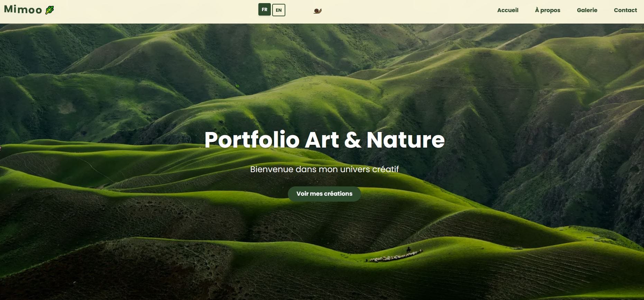Click the snail icon in the header
The height and width of the screenshot is (300, 644).
click(318, 11)
